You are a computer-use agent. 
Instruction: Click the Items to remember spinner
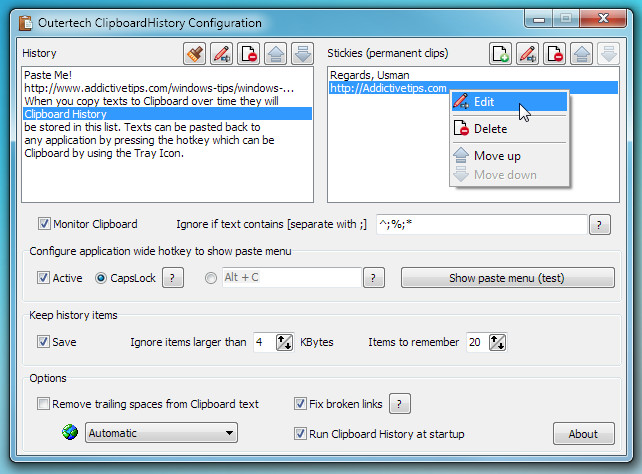coord(497,342)
